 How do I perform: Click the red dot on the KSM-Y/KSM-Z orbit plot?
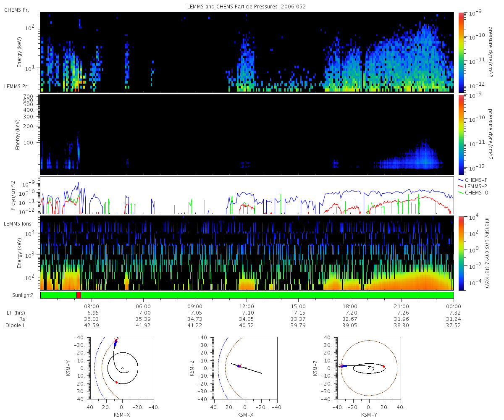[x=384, y=367]
